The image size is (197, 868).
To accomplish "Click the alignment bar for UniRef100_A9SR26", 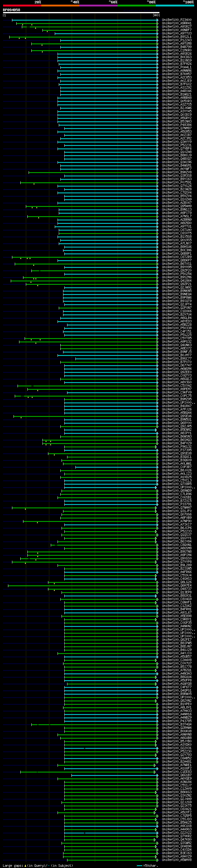I will click(x=108, y=54).
